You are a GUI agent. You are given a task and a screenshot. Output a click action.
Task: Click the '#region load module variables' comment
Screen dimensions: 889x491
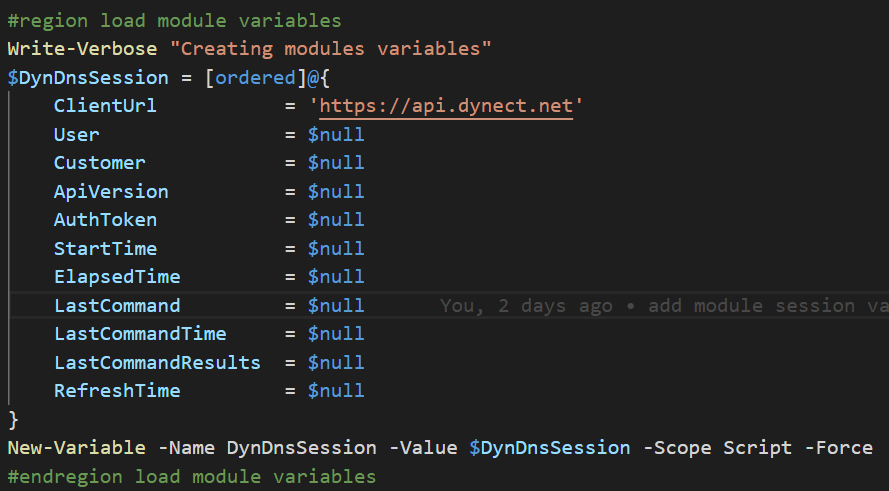click(174, 20)
